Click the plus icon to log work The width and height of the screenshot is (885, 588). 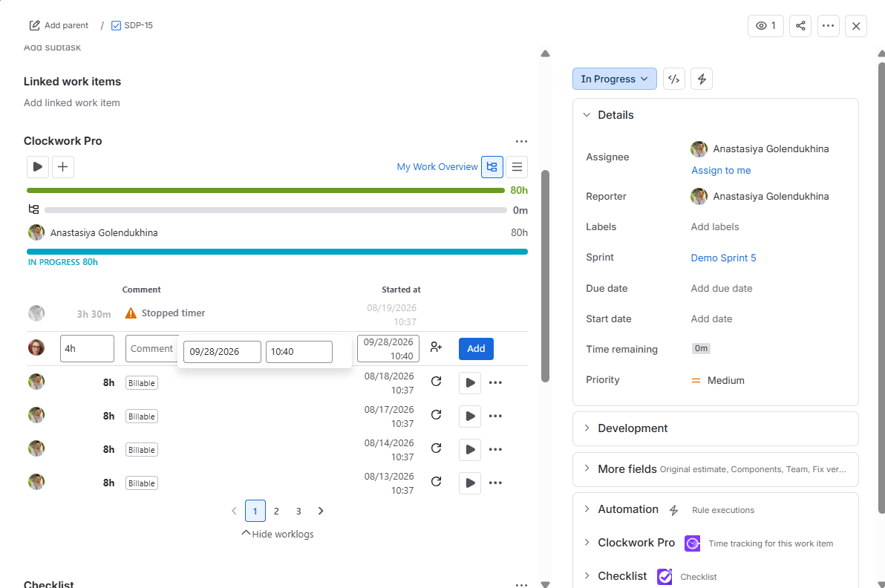pyautogui.click(x=62, y=167)
